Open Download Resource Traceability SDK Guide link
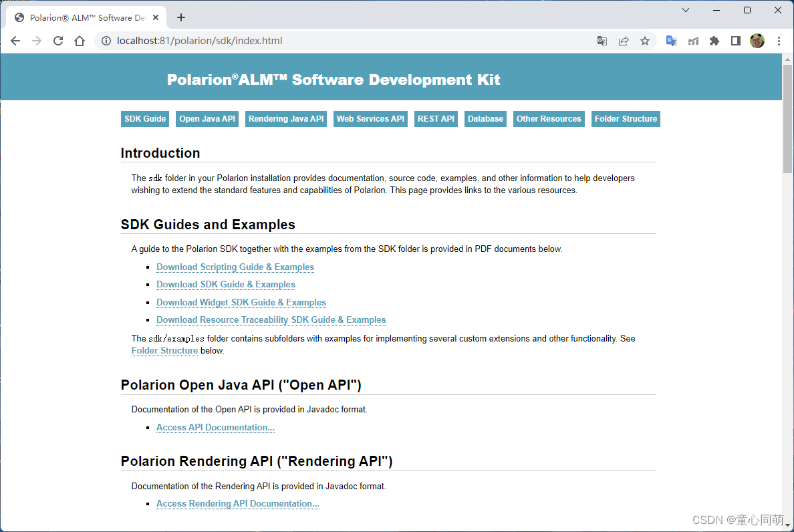The width and height of the screenshot is (794, 532). click(x=271, y=320)
